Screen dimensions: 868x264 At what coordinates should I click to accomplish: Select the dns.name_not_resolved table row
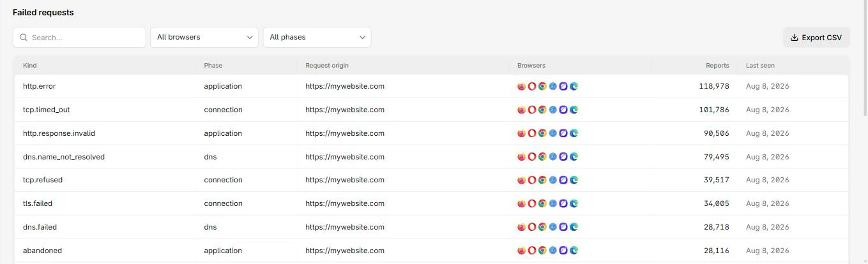coord(432,157)
